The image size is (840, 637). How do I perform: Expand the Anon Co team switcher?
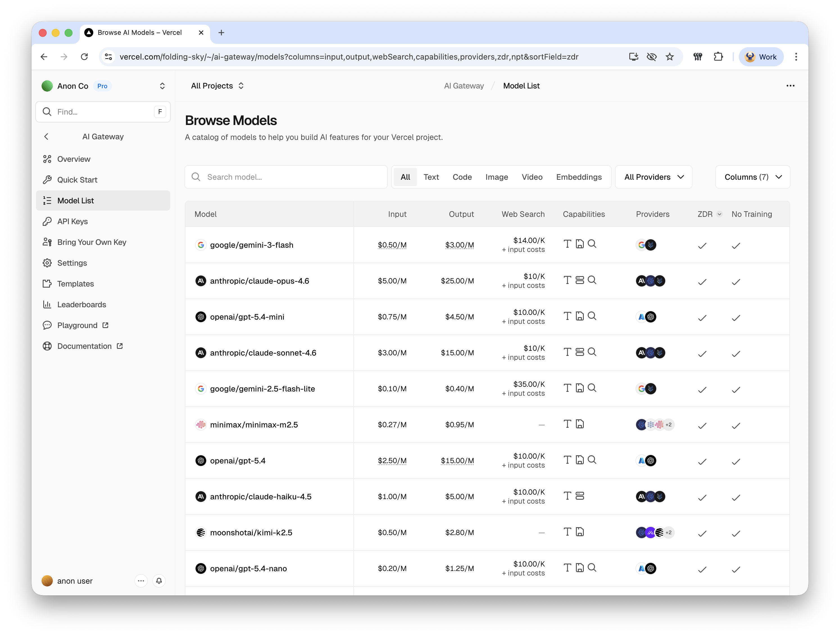pos(162,86)
